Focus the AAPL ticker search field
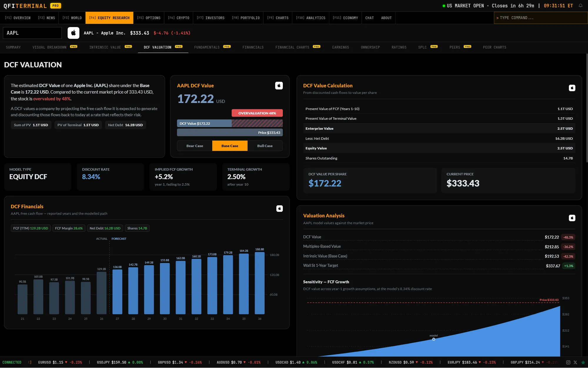588x368 pixels. pyautogui.click(x=32, y=33)
